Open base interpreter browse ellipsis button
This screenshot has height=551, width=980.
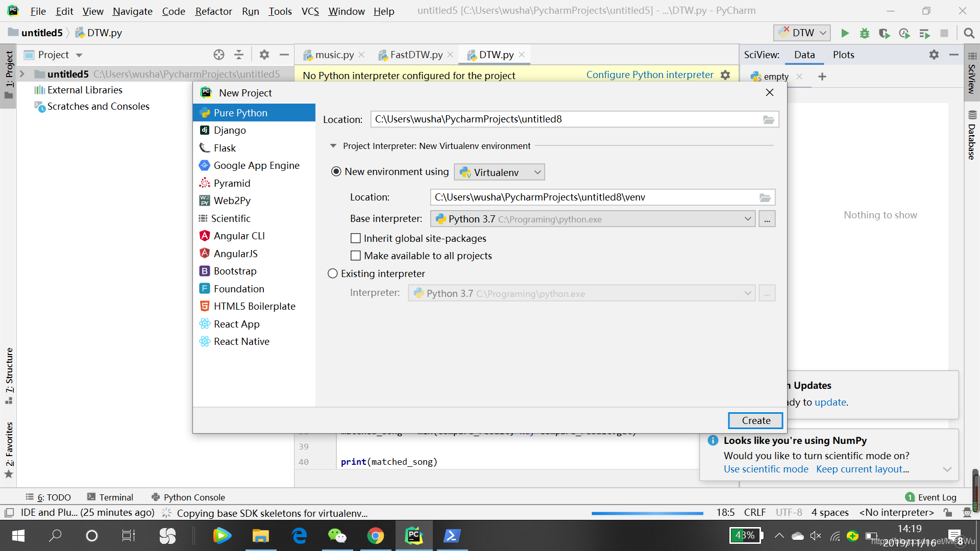pyautogui.click(x=767, y=219)
